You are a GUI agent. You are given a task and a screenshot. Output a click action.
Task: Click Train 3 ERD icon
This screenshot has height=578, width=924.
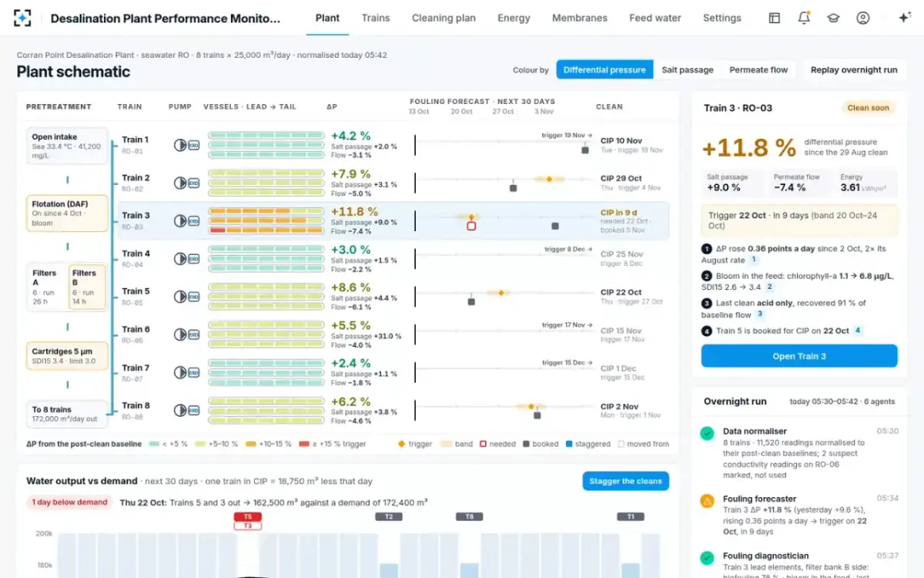coord(193,220)
